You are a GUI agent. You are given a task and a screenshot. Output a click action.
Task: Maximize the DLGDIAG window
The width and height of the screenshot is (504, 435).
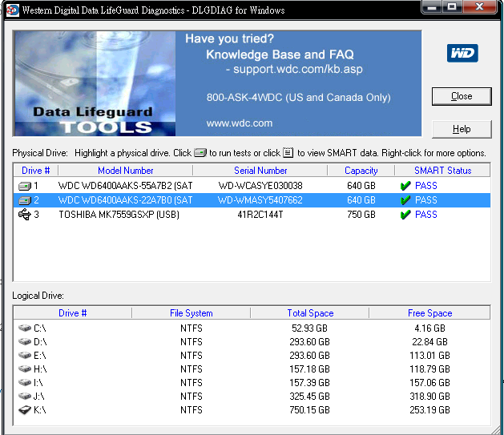pos(452,6)
